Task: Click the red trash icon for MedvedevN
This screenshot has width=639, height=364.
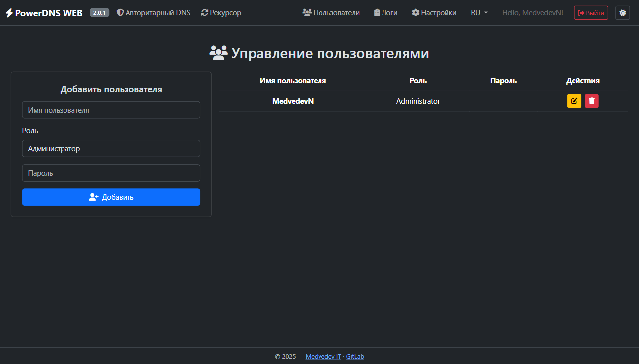Action: [591, 101]
